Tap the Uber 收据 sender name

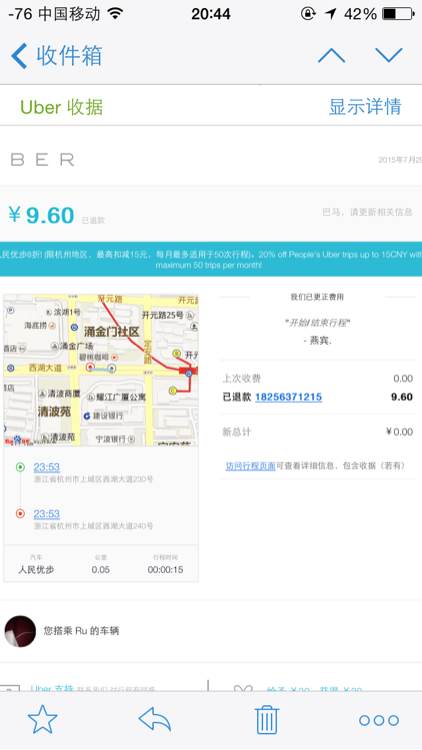(x=62, y=107)
